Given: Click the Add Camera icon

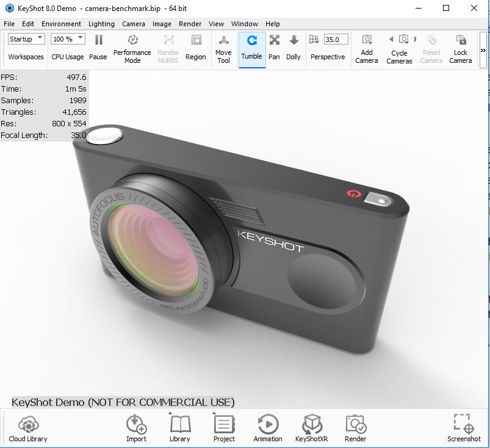Looking at the screenshot, I should pyautogui.click(x=367, y=40).
